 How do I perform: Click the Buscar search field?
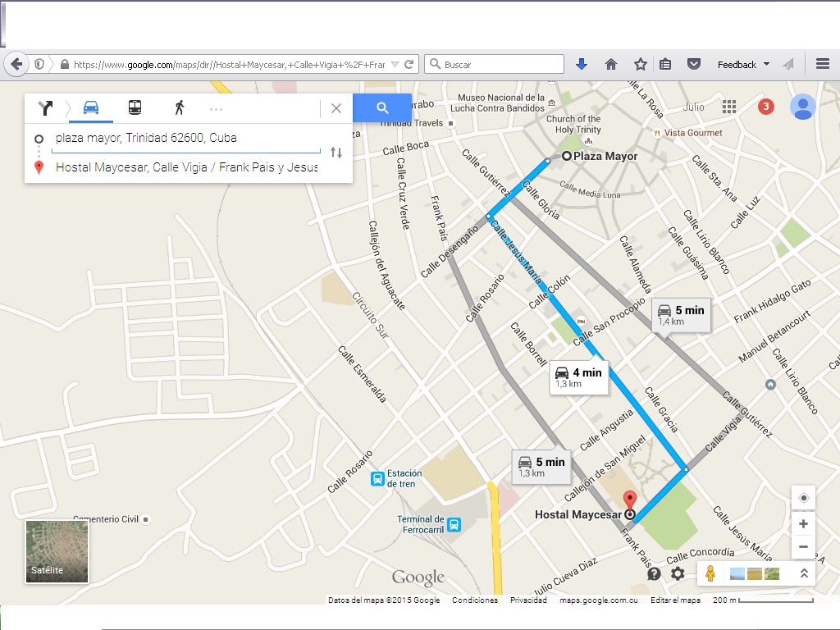click(x=494, y=64)
